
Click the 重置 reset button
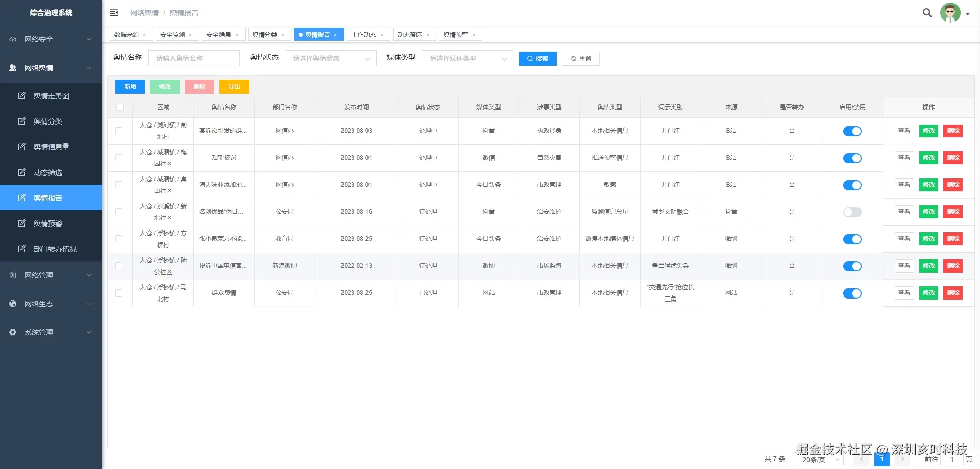[581, 59]
